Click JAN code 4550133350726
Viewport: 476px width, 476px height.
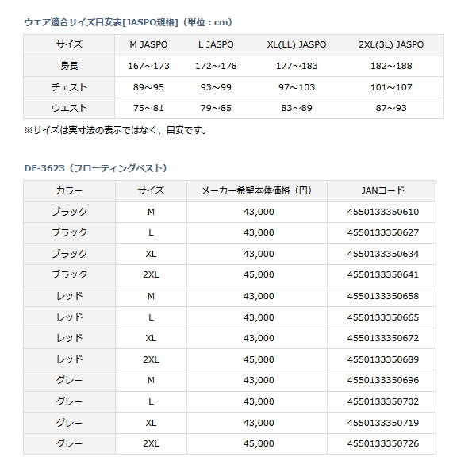tap(383, 443)
